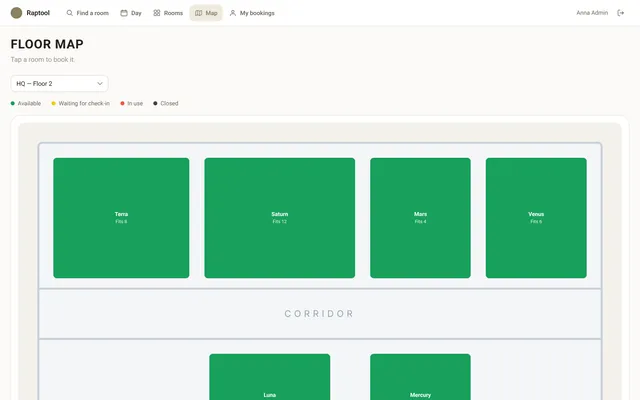Click the log out icon

pyautogui.click(x=620, y=13)
